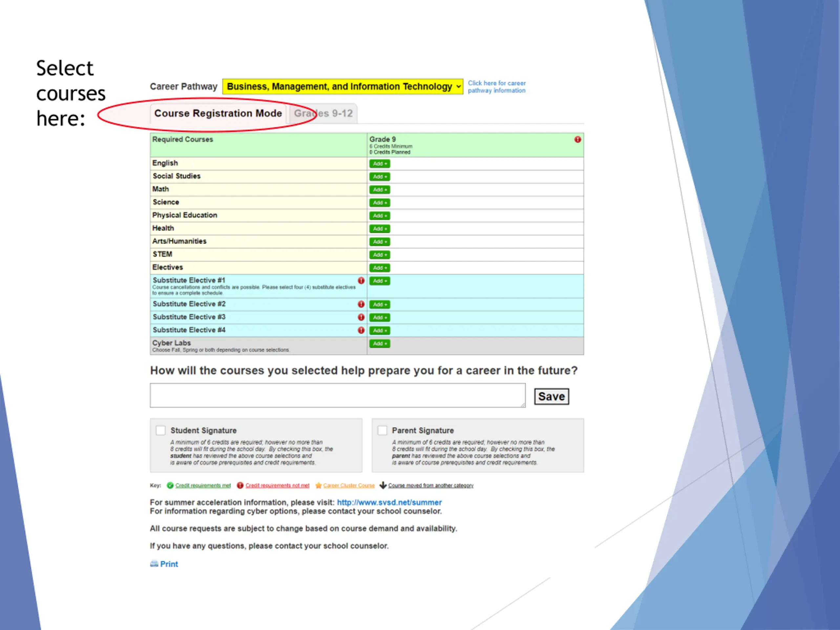
Task: Add a course in the Math row
Action: pos(380,190)
